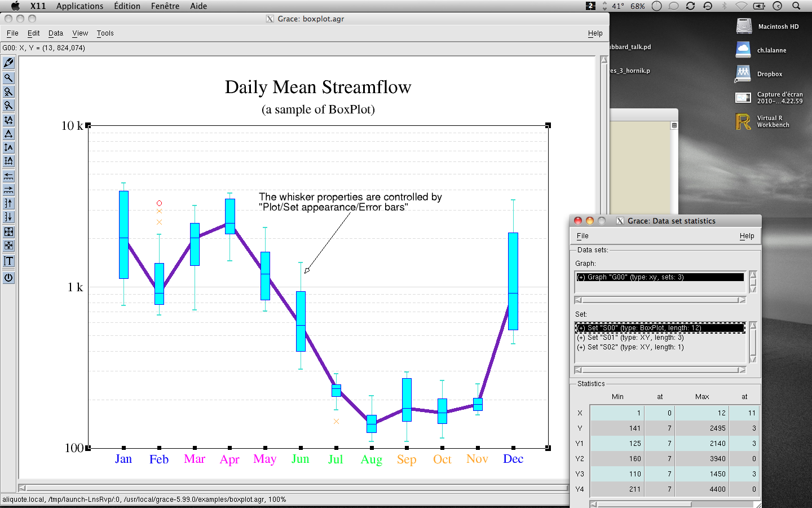Open the Dropbox desktop icon
The width and height of the screenshot is (812, 508).
[x=744, y=73]
